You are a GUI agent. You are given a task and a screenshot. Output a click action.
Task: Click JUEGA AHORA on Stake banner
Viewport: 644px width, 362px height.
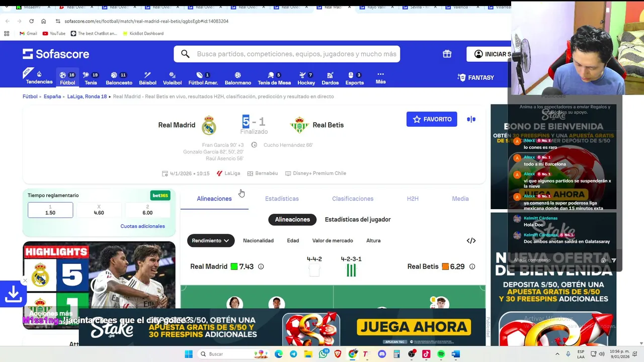click(x=414, y=328)
